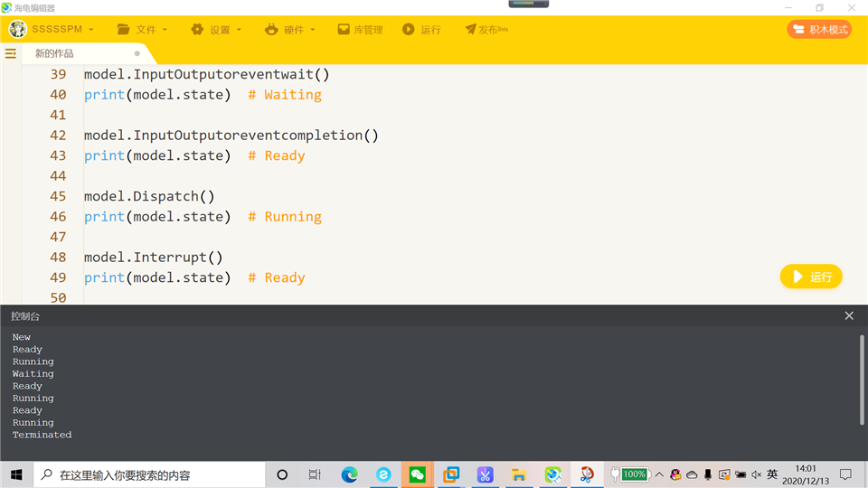
Task: Select the 新的作品 tab
Action: click(54, 53)
